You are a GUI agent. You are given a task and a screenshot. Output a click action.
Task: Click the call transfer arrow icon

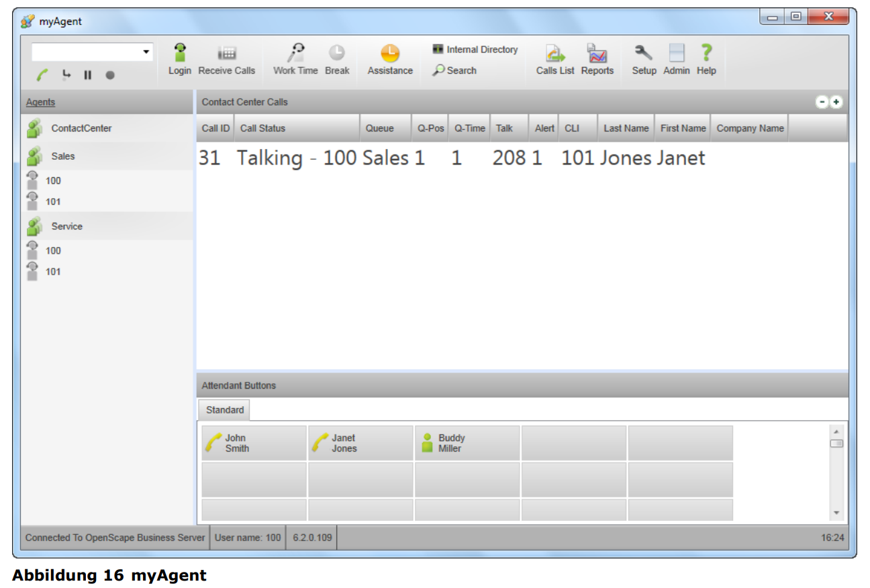(x=66, y=75)
